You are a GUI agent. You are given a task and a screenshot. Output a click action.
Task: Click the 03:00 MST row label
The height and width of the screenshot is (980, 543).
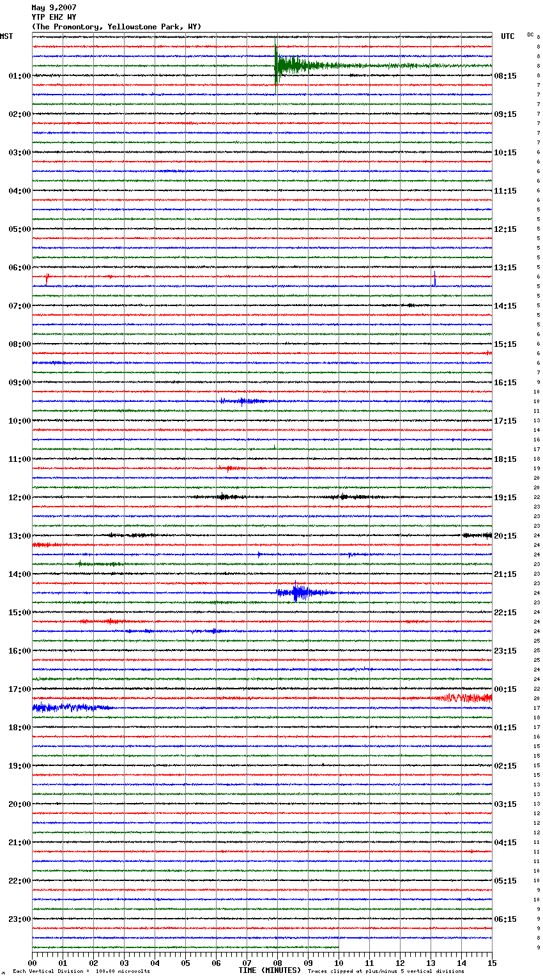click(20, 153)
